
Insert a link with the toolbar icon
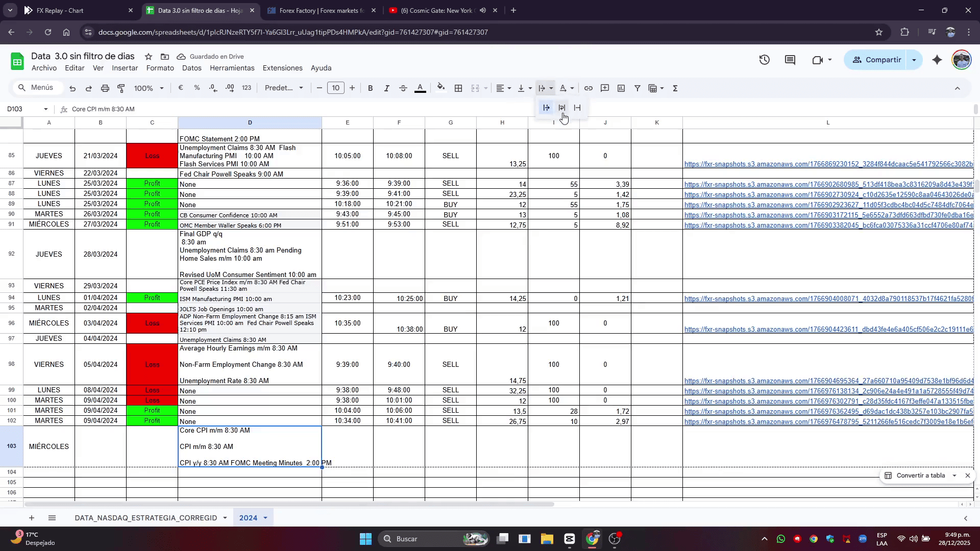tap(588, 88)
